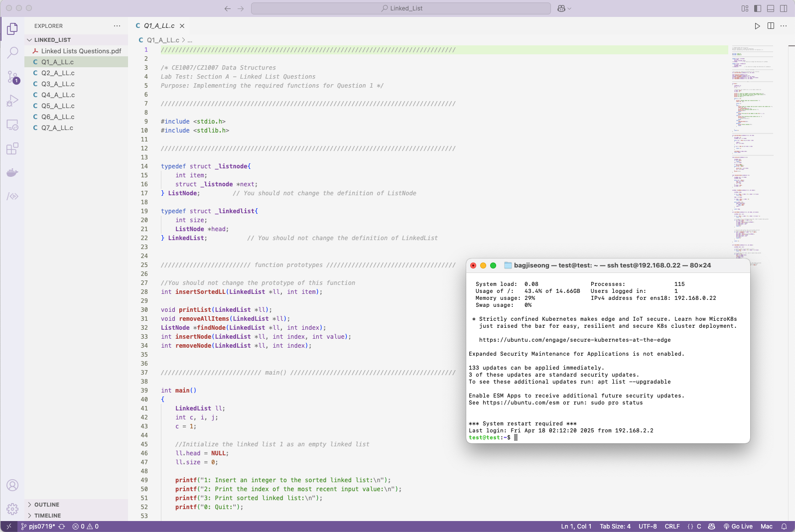The image size is (795, 532).
Task: Click the code brackets icon in activity bar
Action: [x=12, y=196]
